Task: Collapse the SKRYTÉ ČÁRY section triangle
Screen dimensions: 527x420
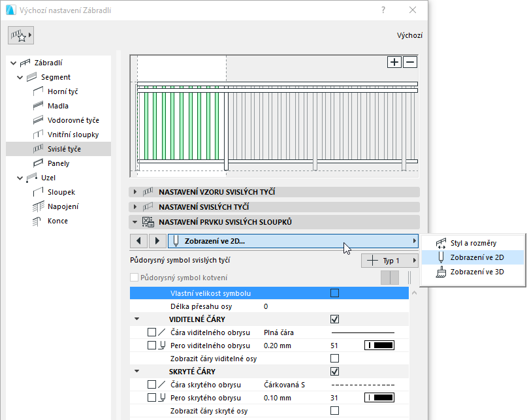Action: pyautogui.click(x=136, y=371)
